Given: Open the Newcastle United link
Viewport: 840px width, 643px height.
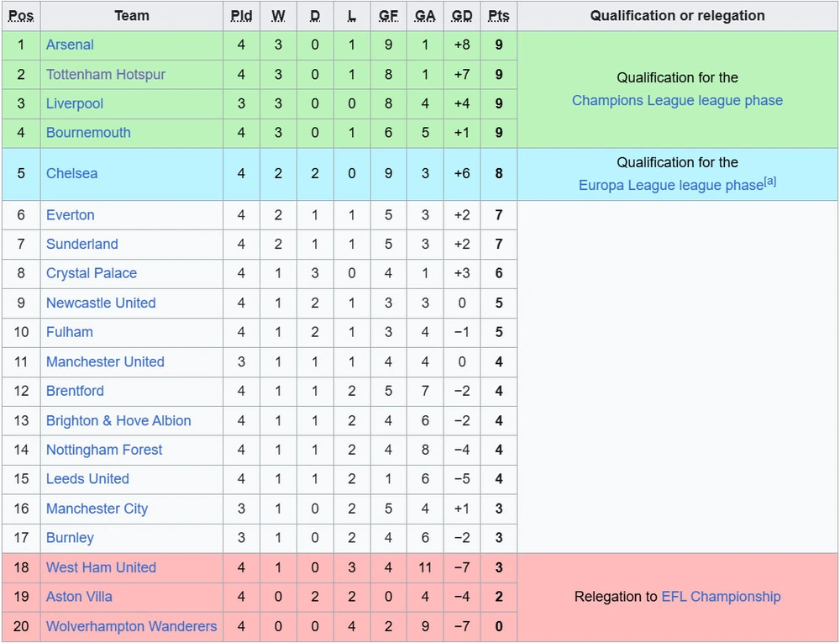Looking at the screenshot, I should [101, 303].
